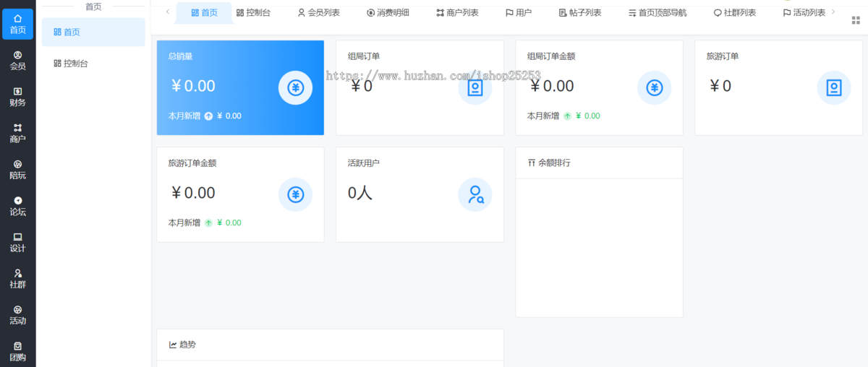Screen dimensions: 868x367
Task: Click the order icon on 旅游订单 card
Action: 833,88
